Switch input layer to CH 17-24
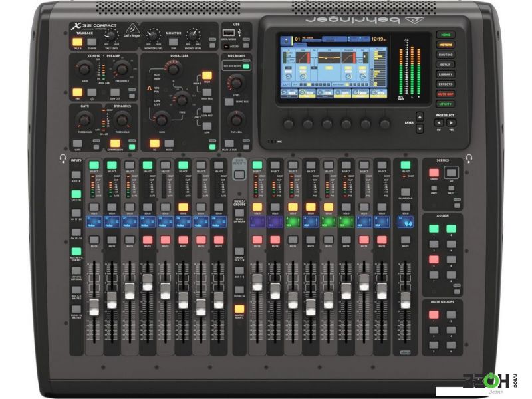The height and width of the screenshot is (399, 532). [x=76, y=213]
